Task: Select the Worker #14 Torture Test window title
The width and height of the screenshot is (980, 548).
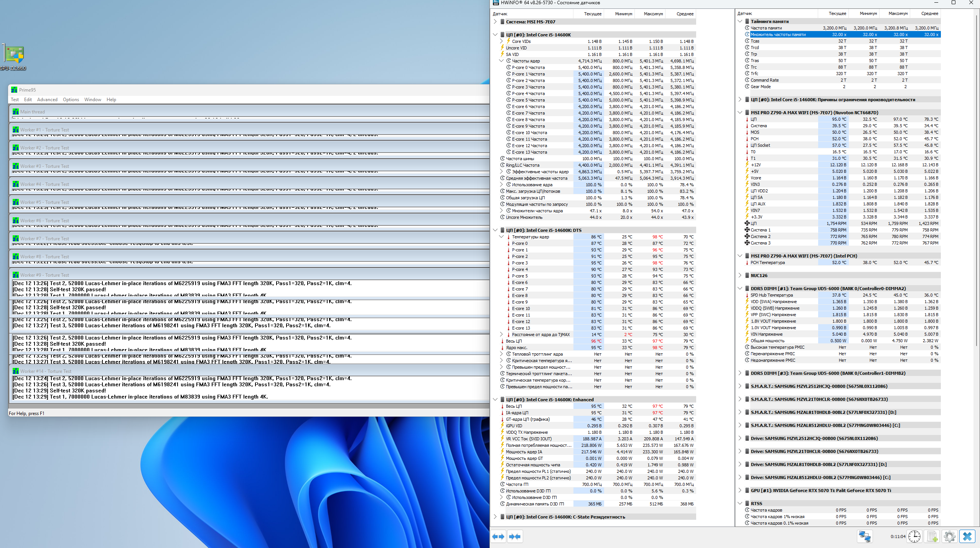Action: [45, 371]
